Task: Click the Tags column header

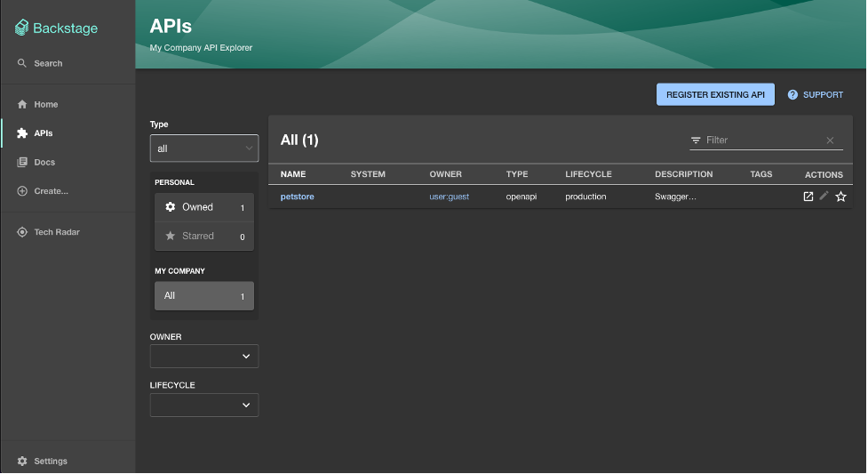Action: pos(761,174)
